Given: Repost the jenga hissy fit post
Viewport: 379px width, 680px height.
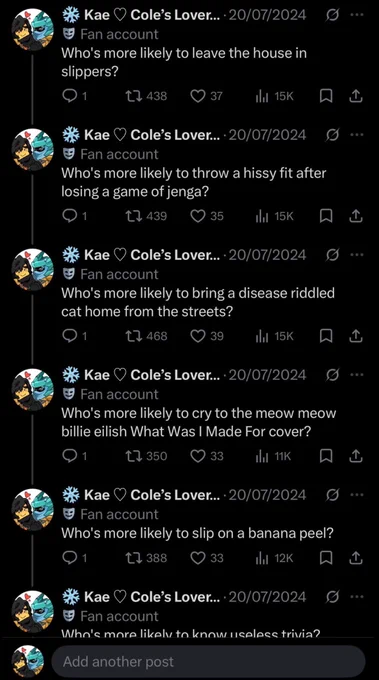Looking at the screenshot, I should (145, 216).
